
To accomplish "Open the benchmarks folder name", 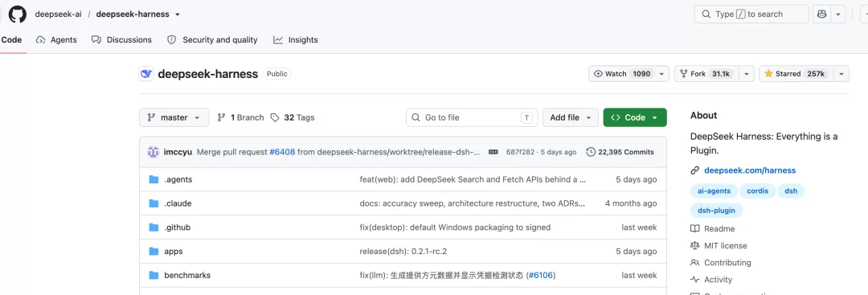I will click(x=187, y=275).
